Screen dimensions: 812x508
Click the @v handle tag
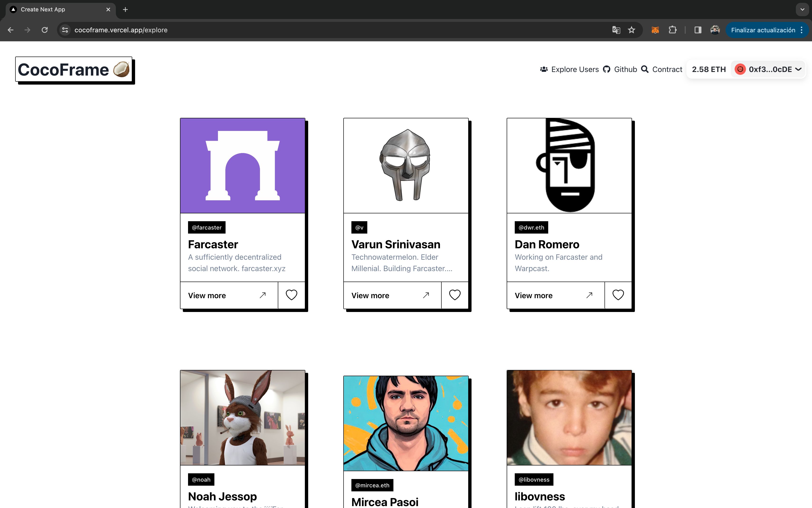[x=359, y=227]
